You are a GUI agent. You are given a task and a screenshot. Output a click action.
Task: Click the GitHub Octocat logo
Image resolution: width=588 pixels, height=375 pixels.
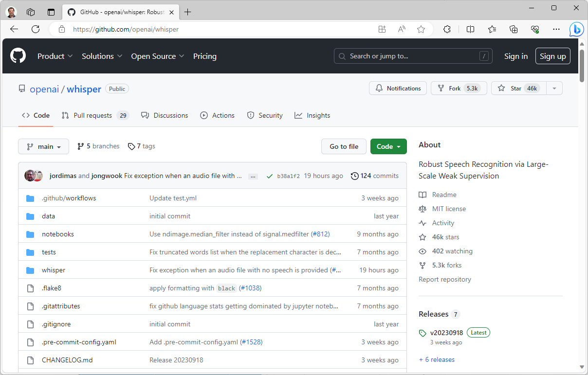[18, 56]
